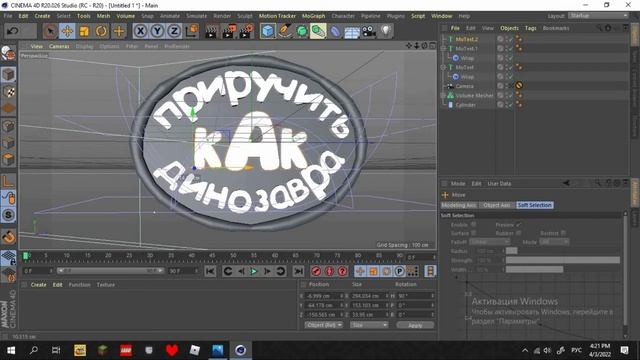Click Record Active Objects red button

pos(316,271)
